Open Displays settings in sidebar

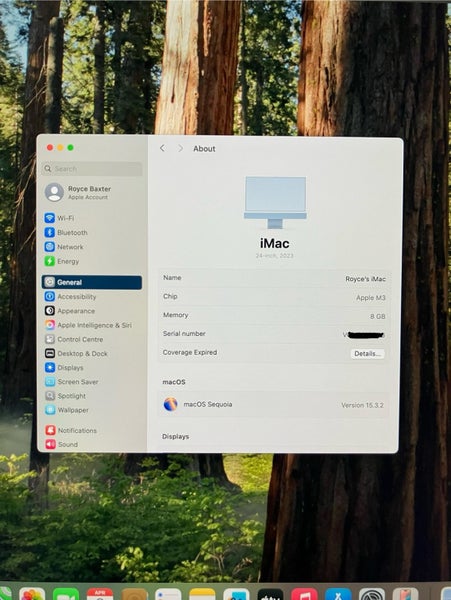point(64,367)
